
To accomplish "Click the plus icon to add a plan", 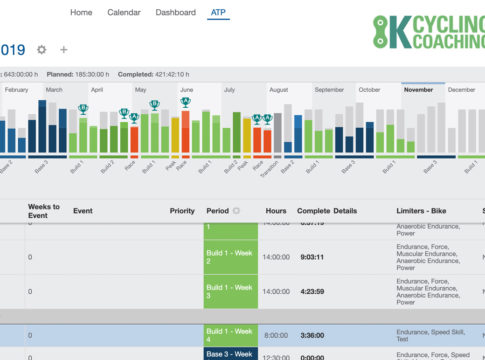I will [x=64, y=50].
